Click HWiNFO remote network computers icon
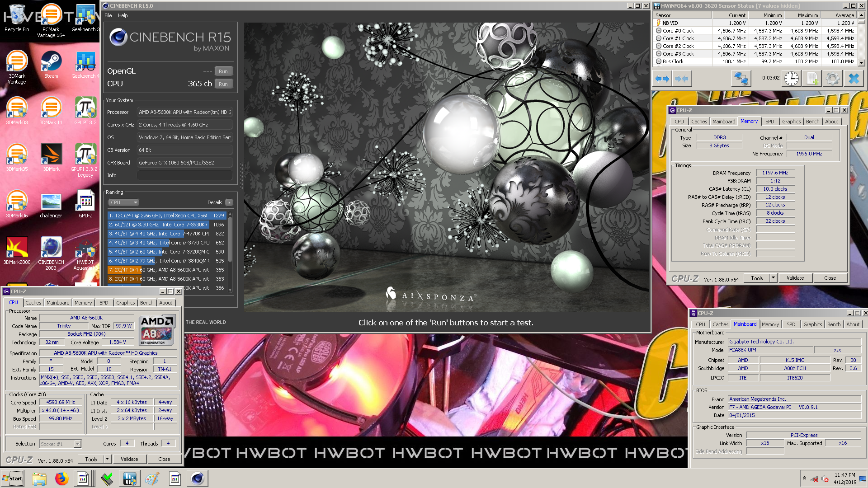This screenshot has width=868, height=488. (x=741, y=79)
